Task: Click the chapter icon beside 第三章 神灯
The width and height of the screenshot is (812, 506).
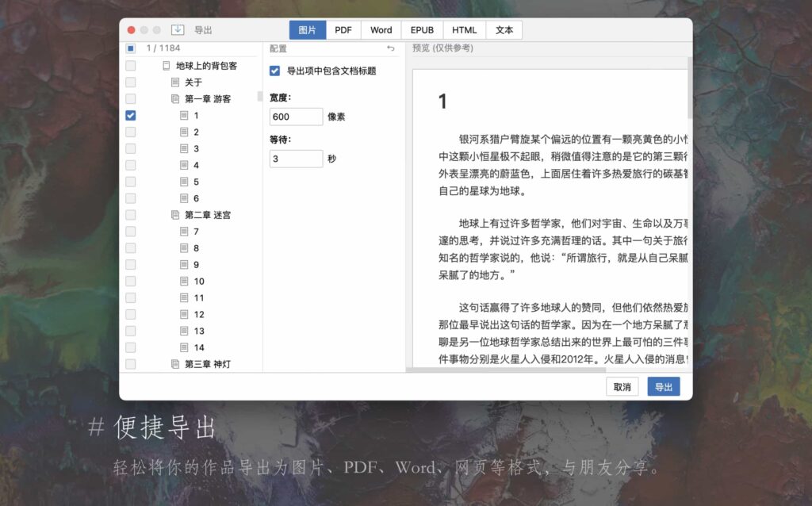Action: [174, 363]
